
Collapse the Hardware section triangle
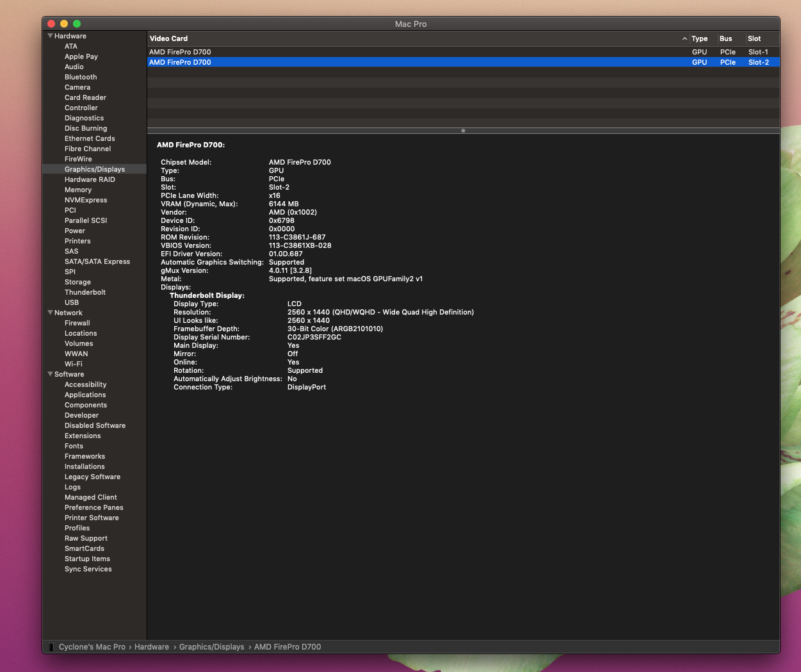[x=50, y=36]
